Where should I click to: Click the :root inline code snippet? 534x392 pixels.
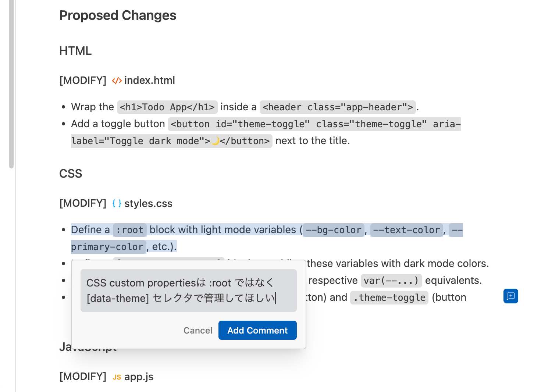(x=129, y=230)
